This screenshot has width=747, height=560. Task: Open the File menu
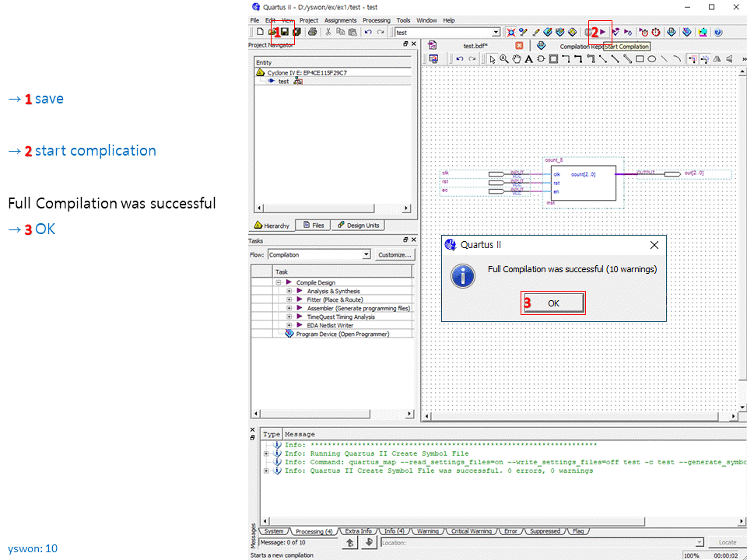click(x=254, y=20)
